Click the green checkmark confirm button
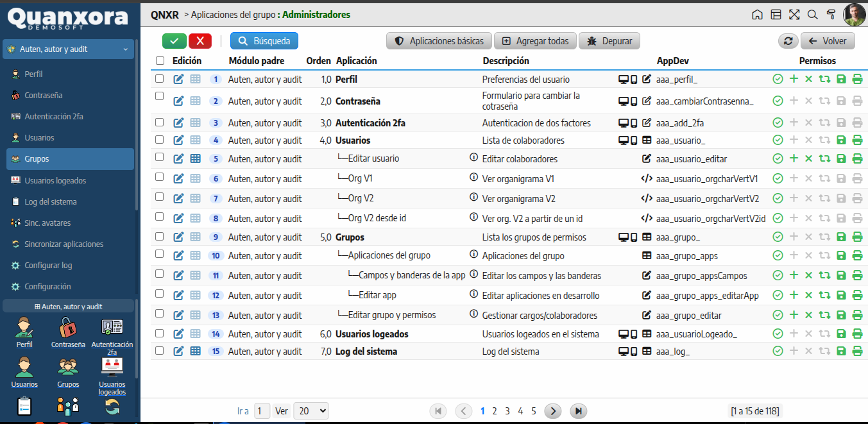Viewport: 868px width, 424px height. 174,41
